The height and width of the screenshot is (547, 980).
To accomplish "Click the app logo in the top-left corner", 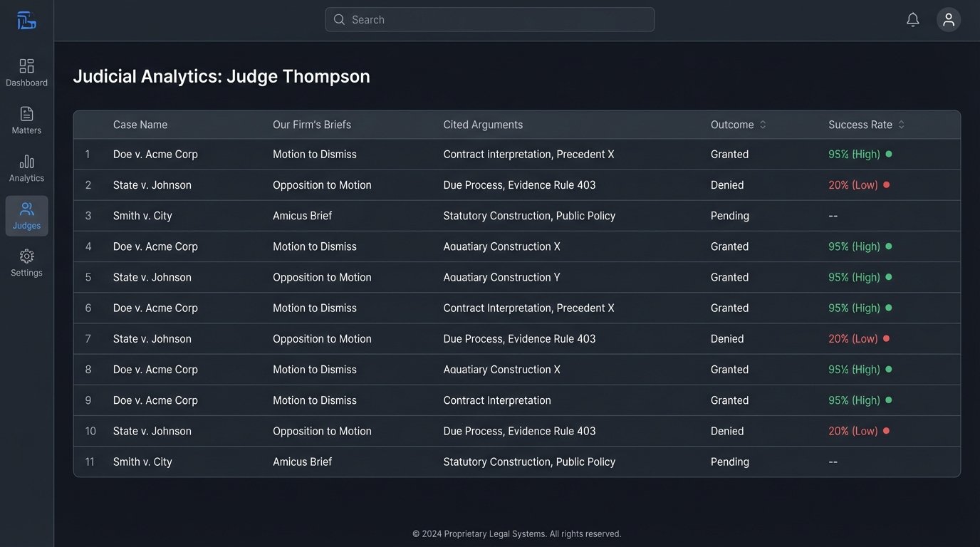I will click(x=26, y=19).
